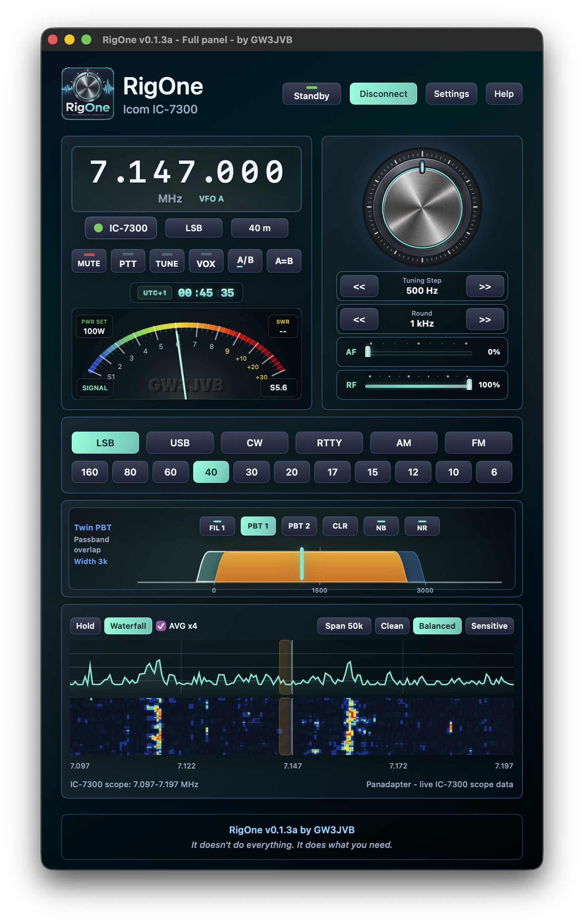Switch to the 20 meter band

pyautogui.click(x=292, y=472)
